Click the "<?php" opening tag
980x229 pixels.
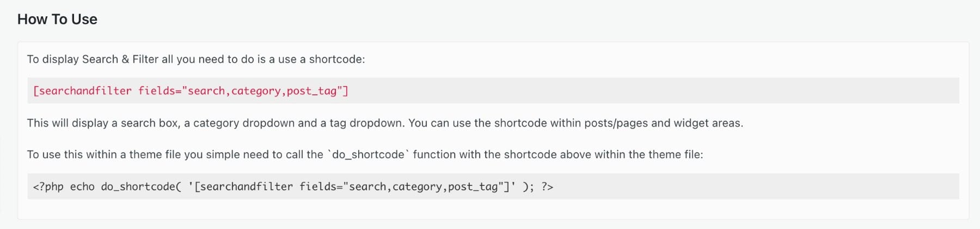click(x=48, y=186)
